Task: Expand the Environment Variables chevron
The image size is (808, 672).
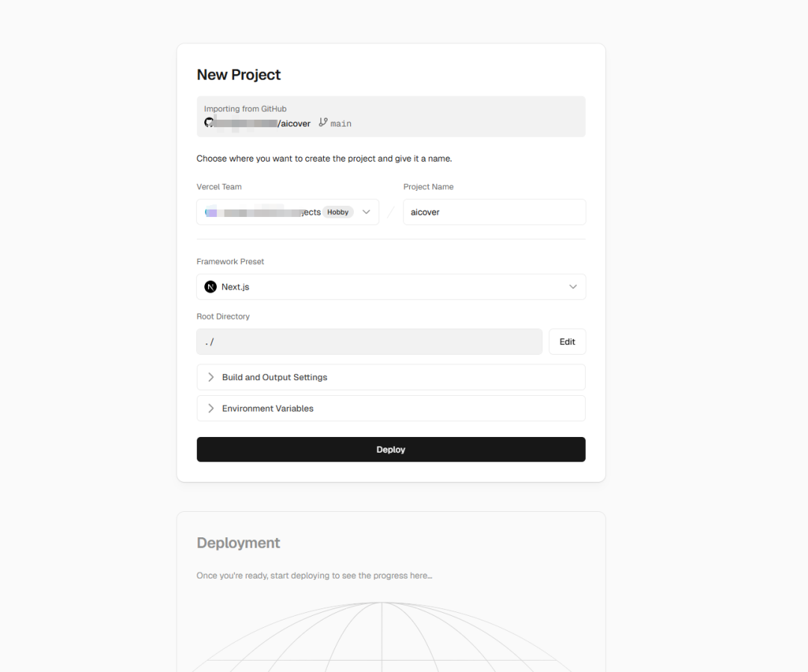Action: coord(210,409)
